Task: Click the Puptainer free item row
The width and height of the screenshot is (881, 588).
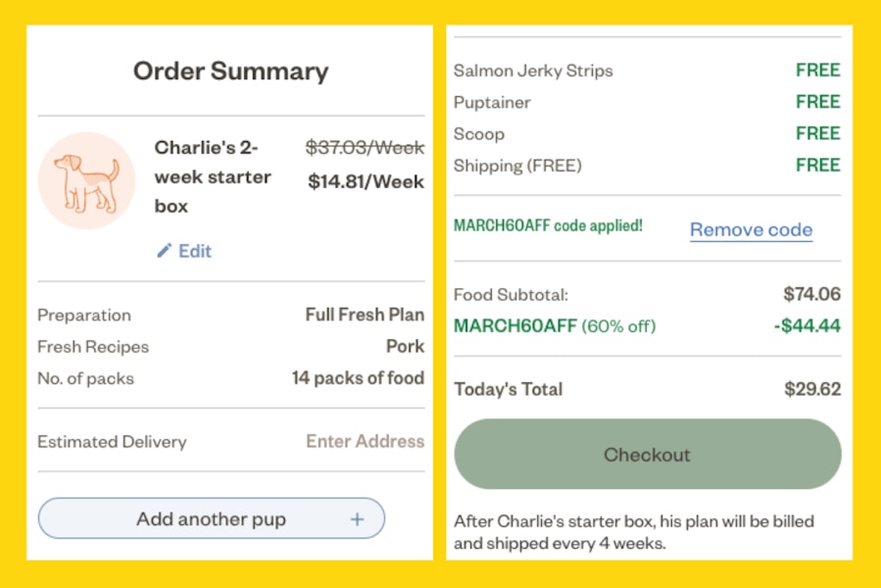Action: (x=647, y=102)
